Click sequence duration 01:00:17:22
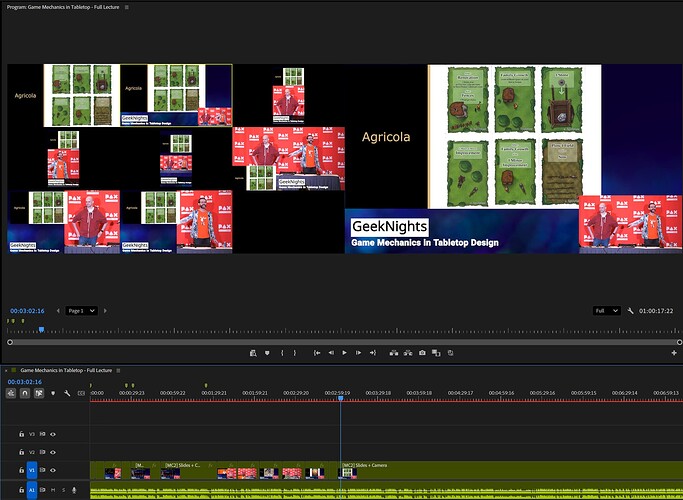Screen dimensions: 683x500 (656, 311)
